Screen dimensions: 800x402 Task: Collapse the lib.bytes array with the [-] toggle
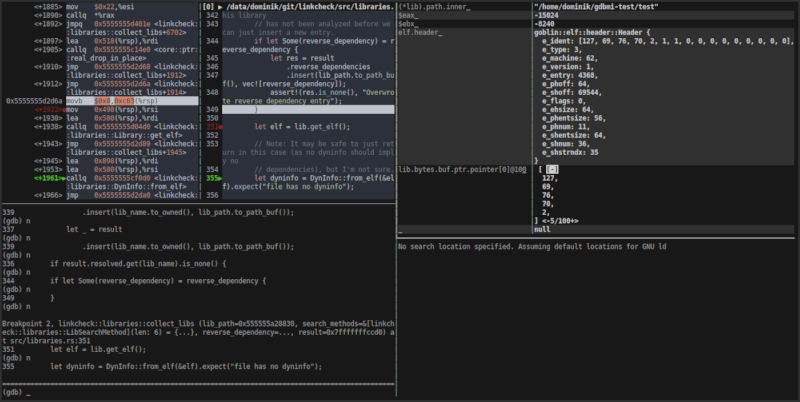(x=552, y=169)
